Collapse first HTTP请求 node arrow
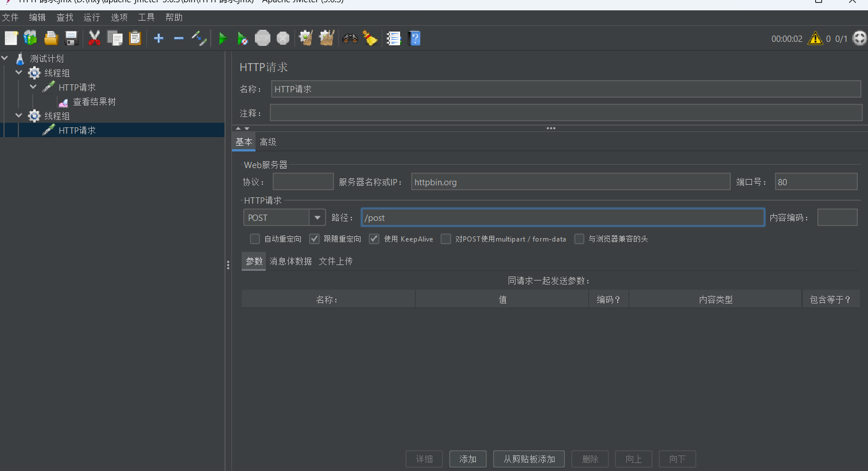The image size is (868, 471). (33, 87)
